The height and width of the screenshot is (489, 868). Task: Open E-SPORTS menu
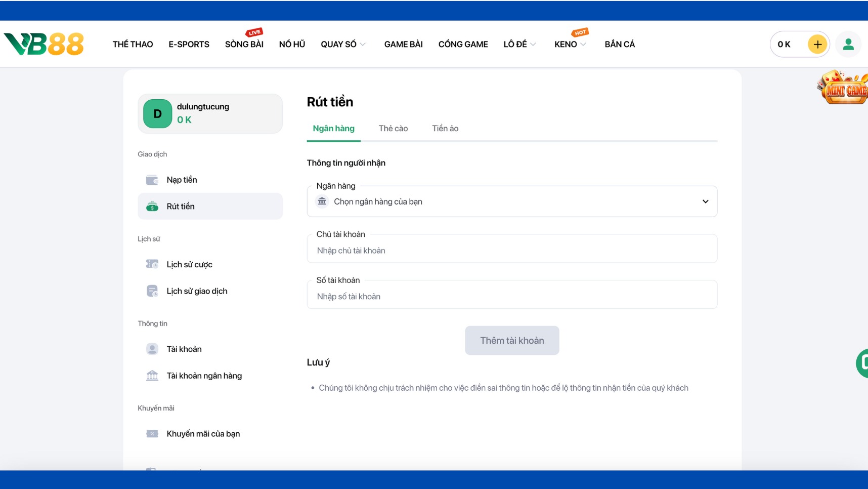[189, 45]
